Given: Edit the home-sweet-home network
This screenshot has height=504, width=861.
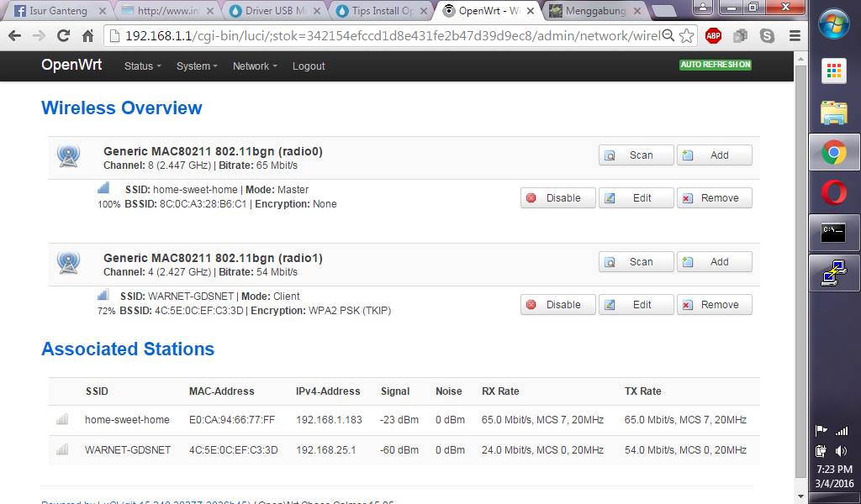Looking at the screenshot, I should 636,198.
